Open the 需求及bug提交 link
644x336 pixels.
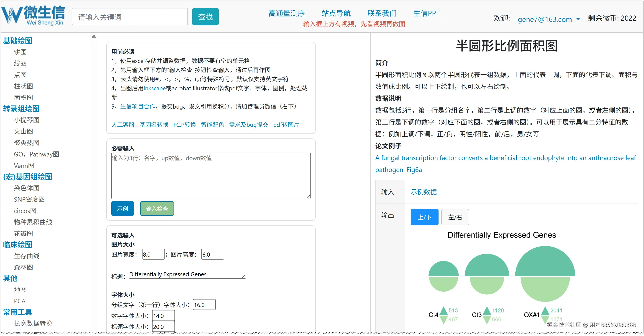pyautogui.click(x=249, y=125)
